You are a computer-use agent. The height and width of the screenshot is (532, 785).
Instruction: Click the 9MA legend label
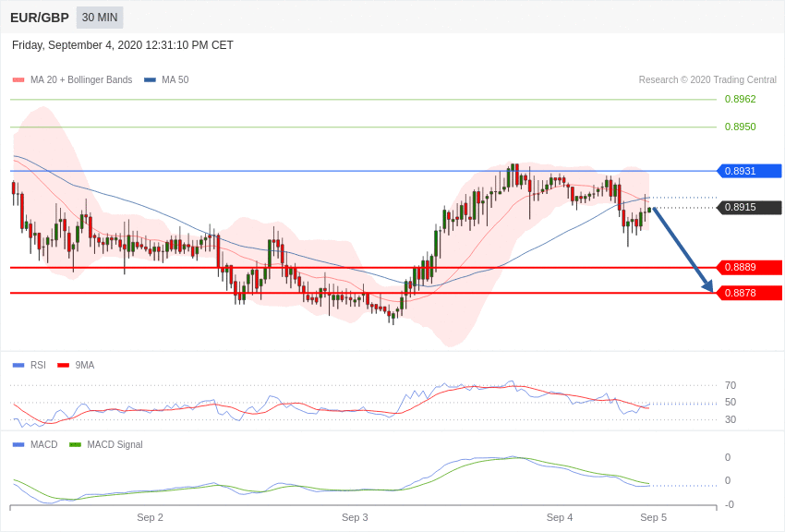click(x=85, y=366)
